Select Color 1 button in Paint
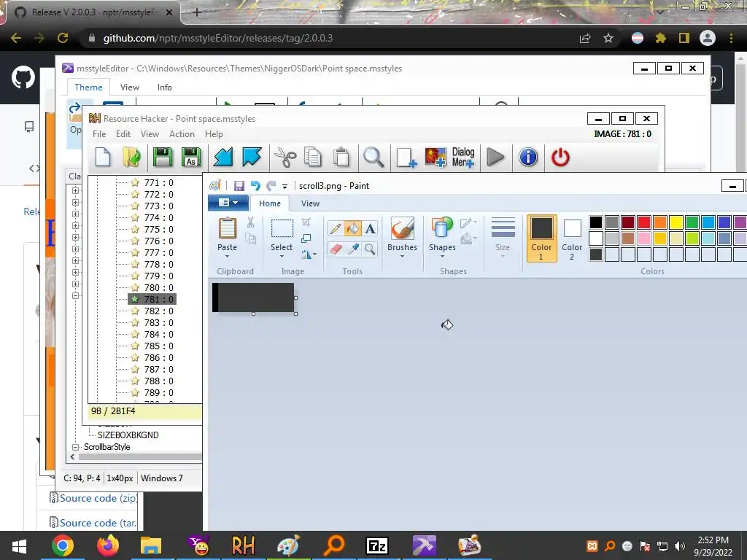Screen dimensions: 747x560 tap(541, 238)
